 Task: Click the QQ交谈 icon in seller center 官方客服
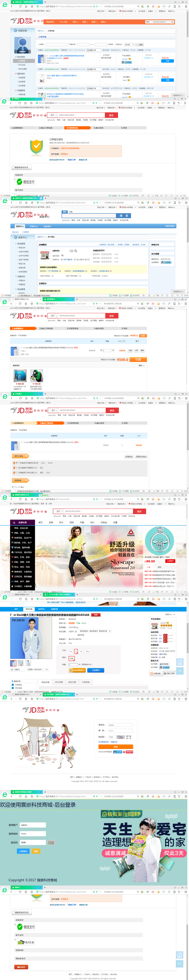[x=166, y=262]
